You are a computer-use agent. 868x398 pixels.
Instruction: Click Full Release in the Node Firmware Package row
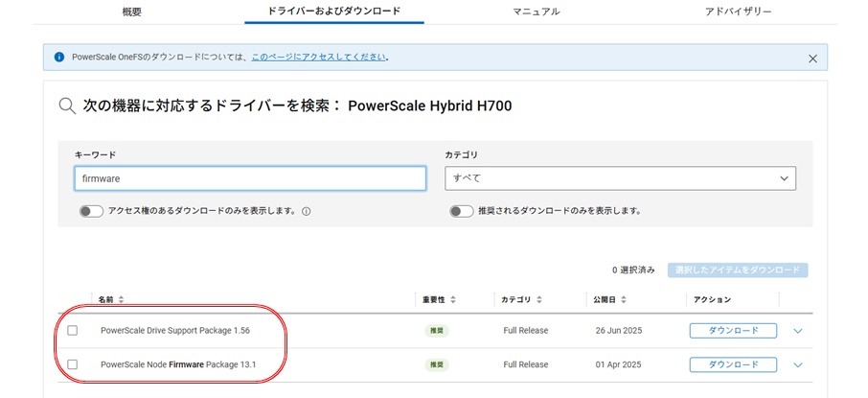click(x=526, y=364)
